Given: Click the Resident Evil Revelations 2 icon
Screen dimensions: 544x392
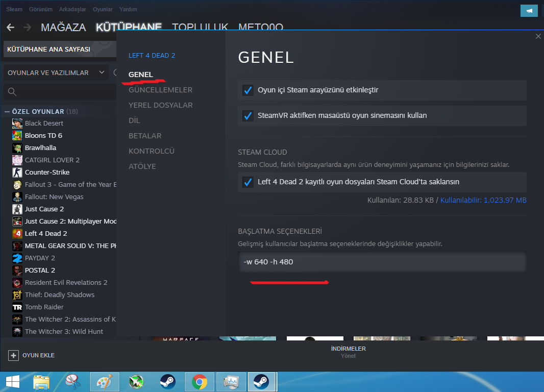Looking at the screenshot, I should point(17,282).
